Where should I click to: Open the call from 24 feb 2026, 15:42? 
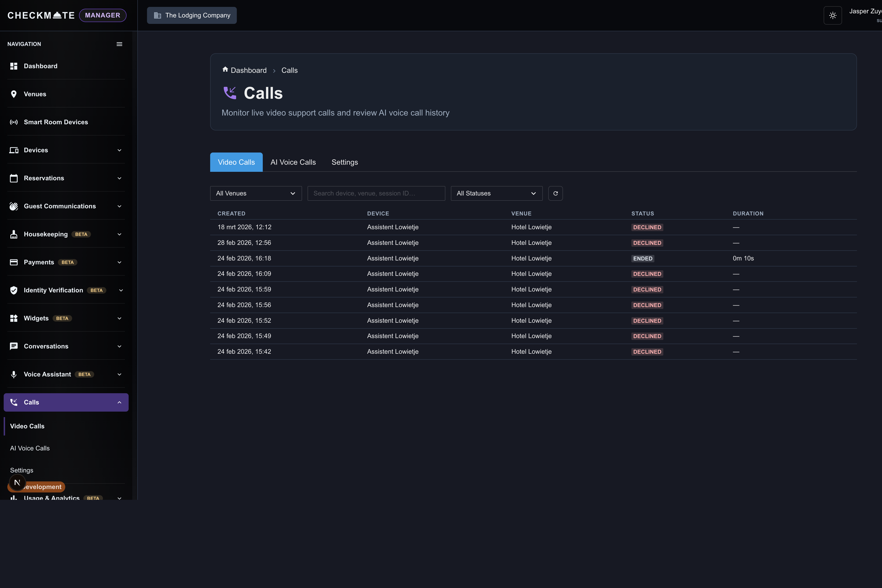533,352
